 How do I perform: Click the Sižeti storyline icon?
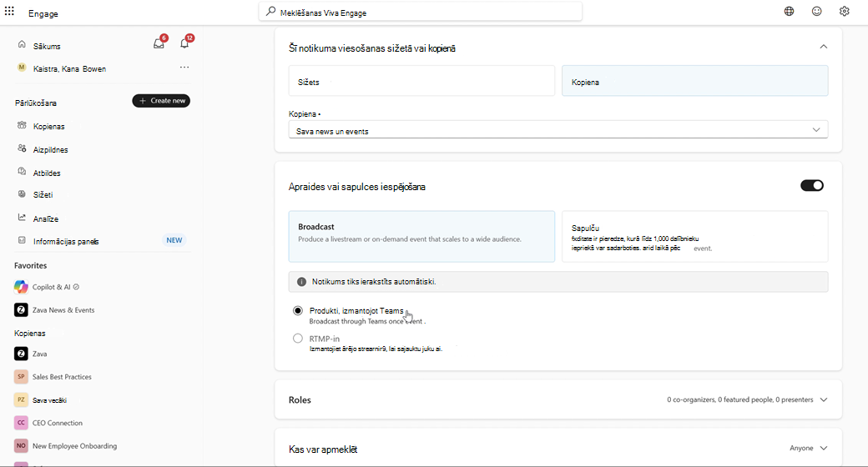(22, 194)
